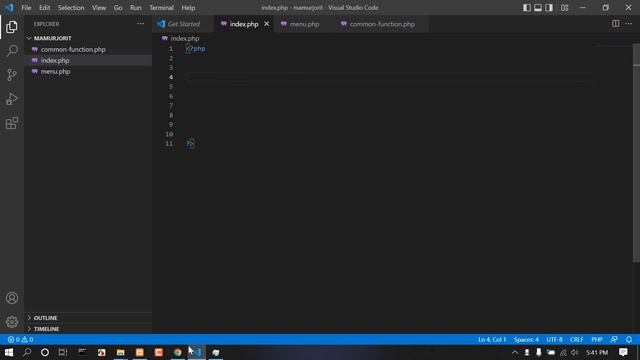Open the File menu
The image size is (640, 360).
pos(26,8)
